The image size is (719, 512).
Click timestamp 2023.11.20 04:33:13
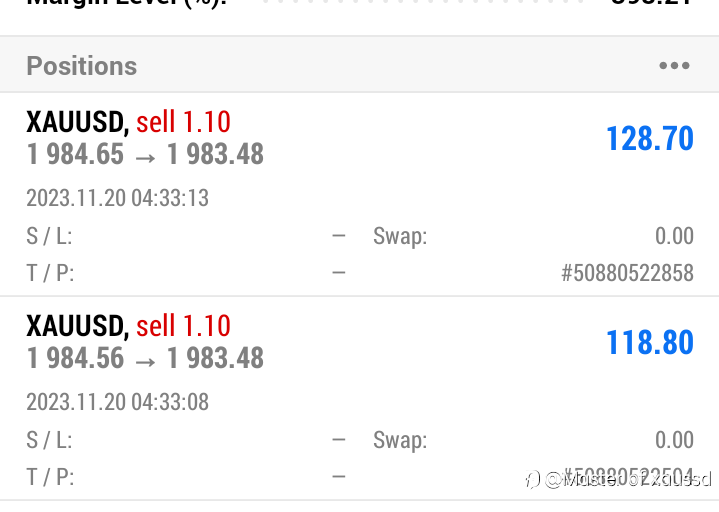[x=117, y=198]
